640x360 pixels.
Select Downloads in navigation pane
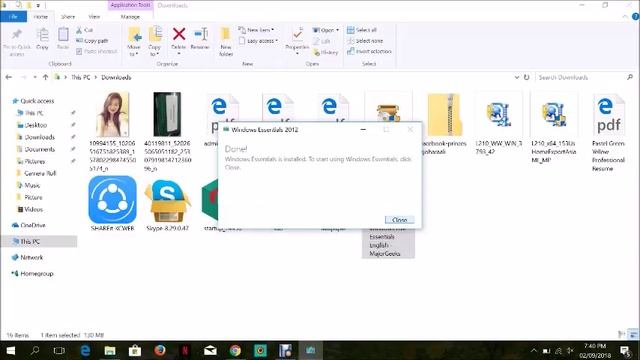click(40, 137)
